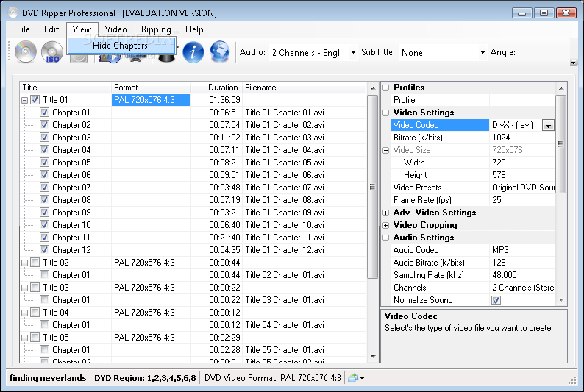This screenshot has width=584, height=392.
Task: Select Sampling Rate 48,000 value
Action: coord(522,275)
